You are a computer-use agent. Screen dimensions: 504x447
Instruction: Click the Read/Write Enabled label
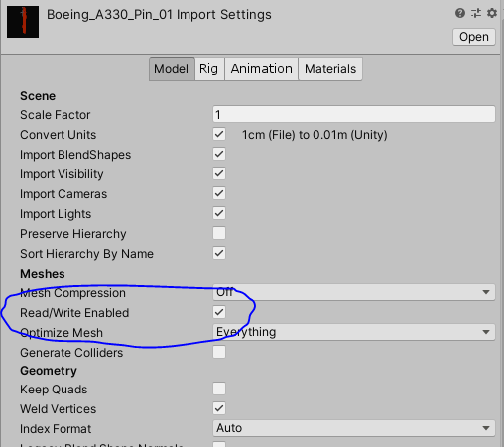pyautogui.click(x=74, y=313)
